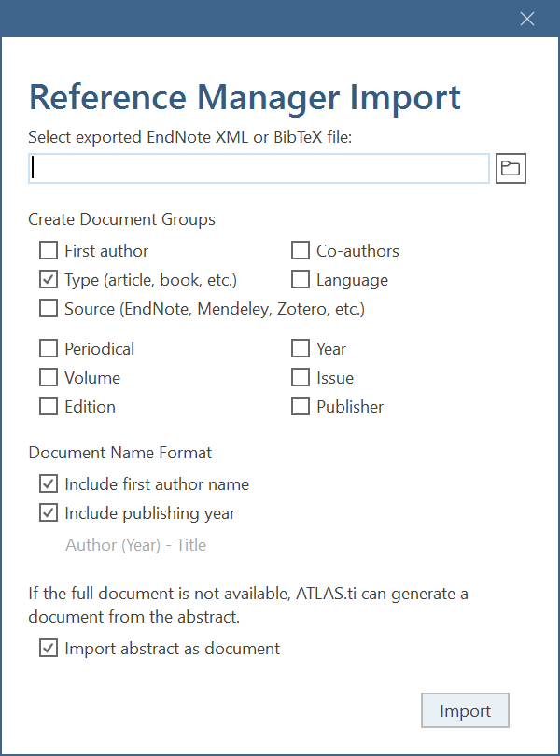
Task: Disable Include first author name
Action: [49, 483]
